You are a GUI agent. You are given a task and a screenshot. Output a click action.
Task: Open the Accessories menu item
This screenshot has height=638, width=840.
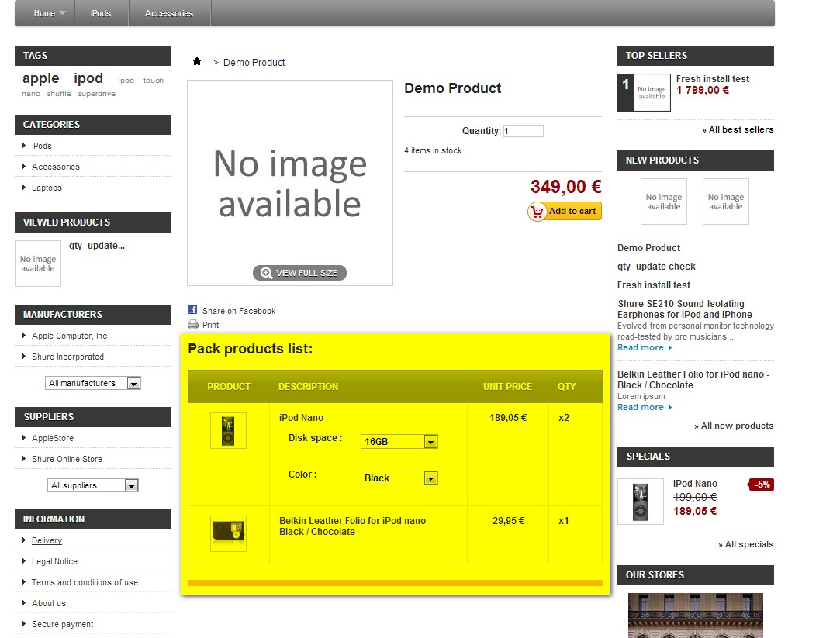point(169,13)
